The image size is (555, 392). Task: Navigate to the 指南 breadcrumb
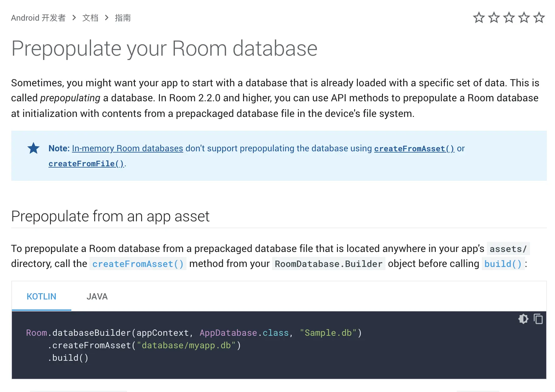tap(123, 18)
